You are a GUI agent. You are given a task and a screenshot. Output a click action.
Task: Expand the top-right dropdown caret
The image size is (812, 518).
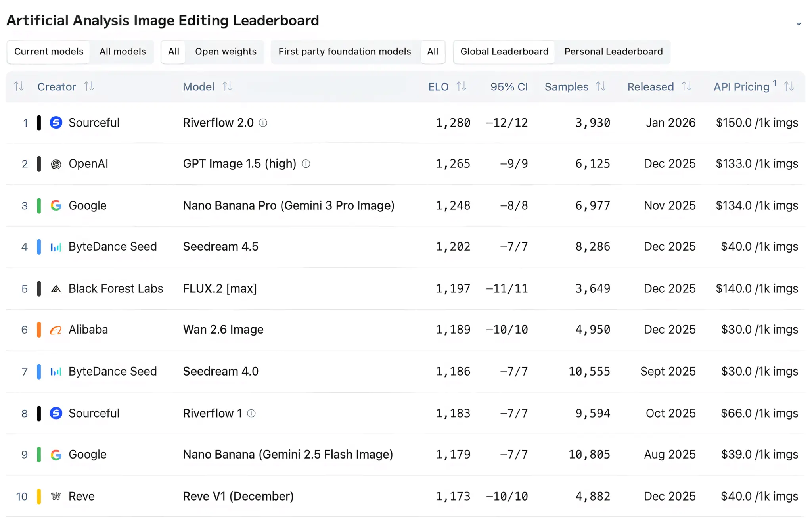[799, 24]
